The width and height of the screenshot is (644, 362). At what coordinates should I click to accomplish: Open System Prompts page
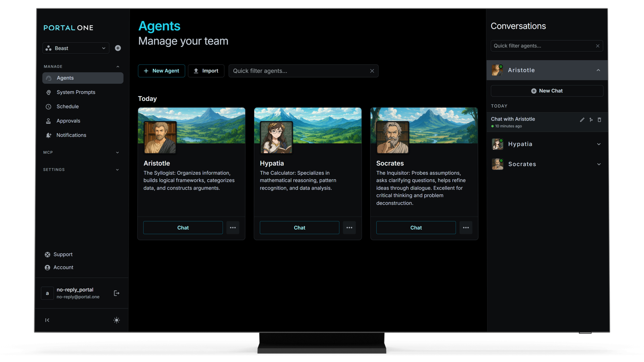pyautogui.click(x=76, y=92)
